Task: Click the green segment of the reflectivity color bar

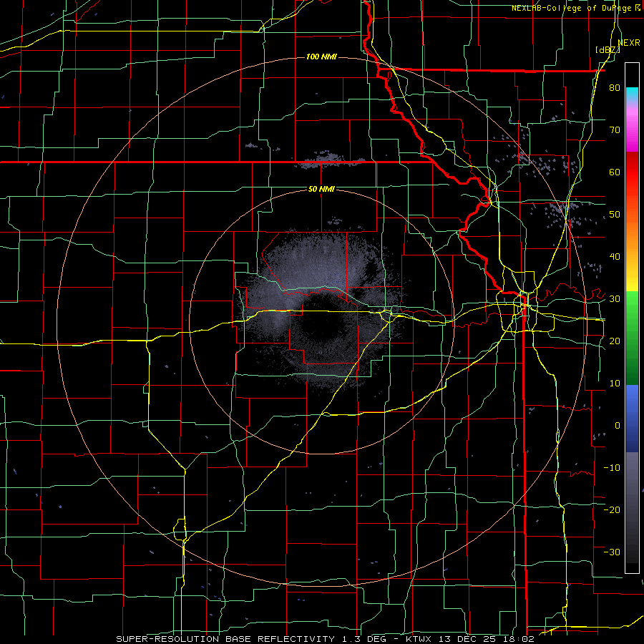Action: pos(632,339)
